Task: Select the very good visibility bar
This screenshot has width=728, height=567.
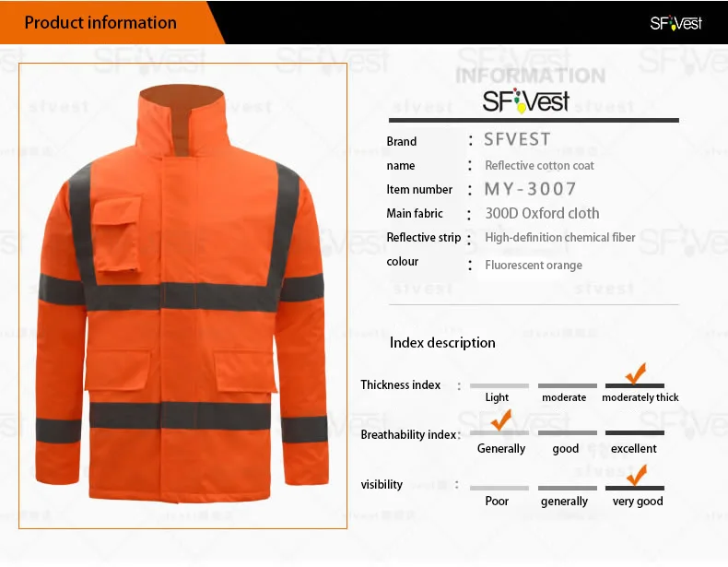Action: [x=635, y=488]
